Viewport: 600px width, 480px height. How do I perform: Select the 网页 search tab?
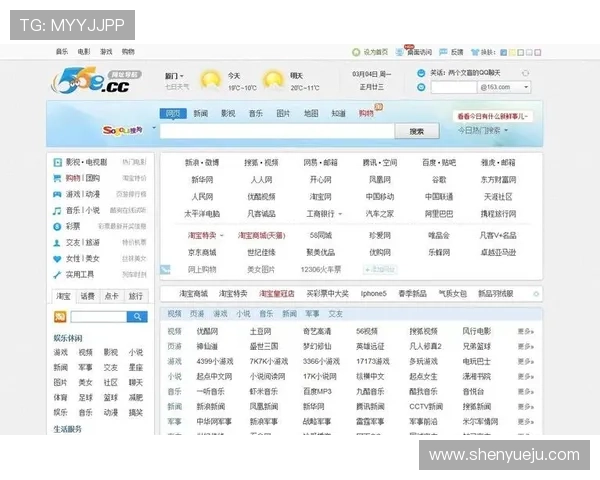tap(173, 113)
